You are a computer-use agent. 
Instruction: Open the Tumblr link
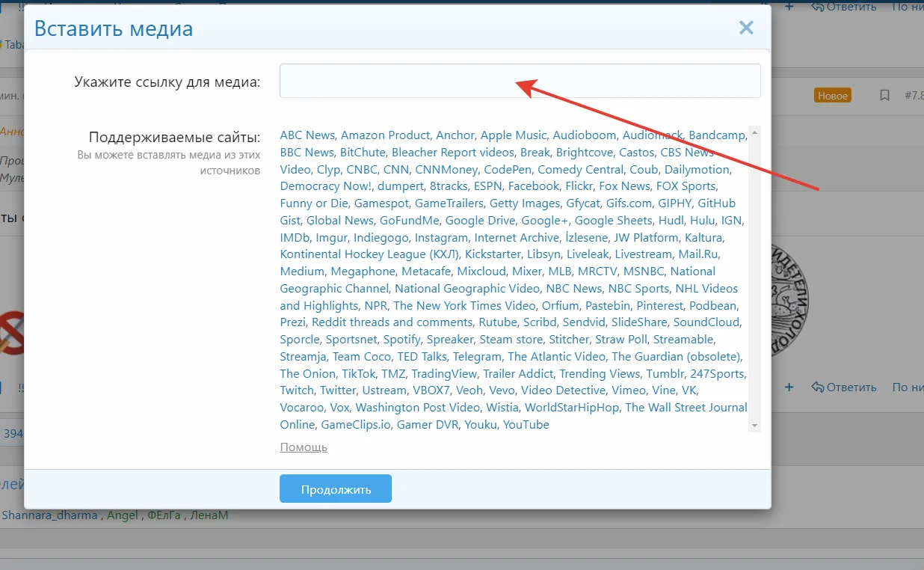point(665,374)
